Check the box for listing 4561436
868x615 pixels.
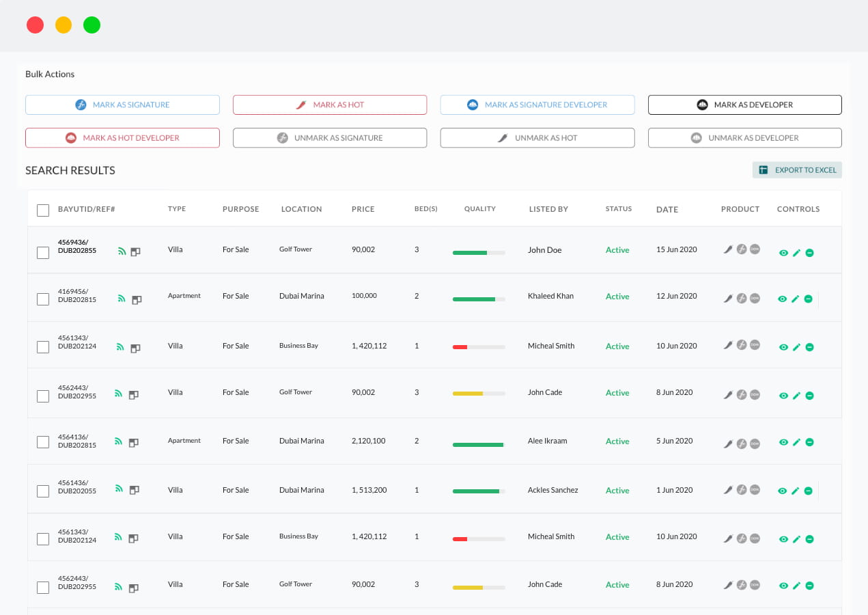point(43,491)
